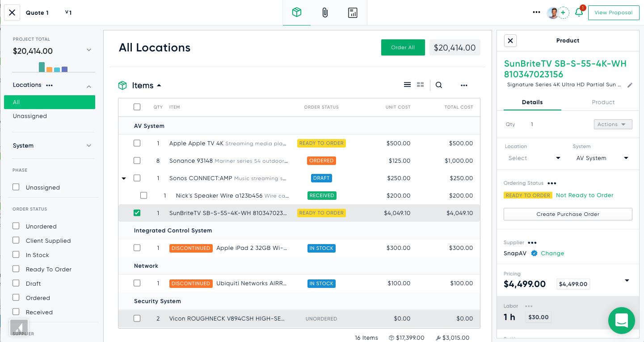The height and width of the screenshot is (342, 644).
Task: Uncheck the SunBriteTV row checkbox
Action: click(x=137, y=213)
